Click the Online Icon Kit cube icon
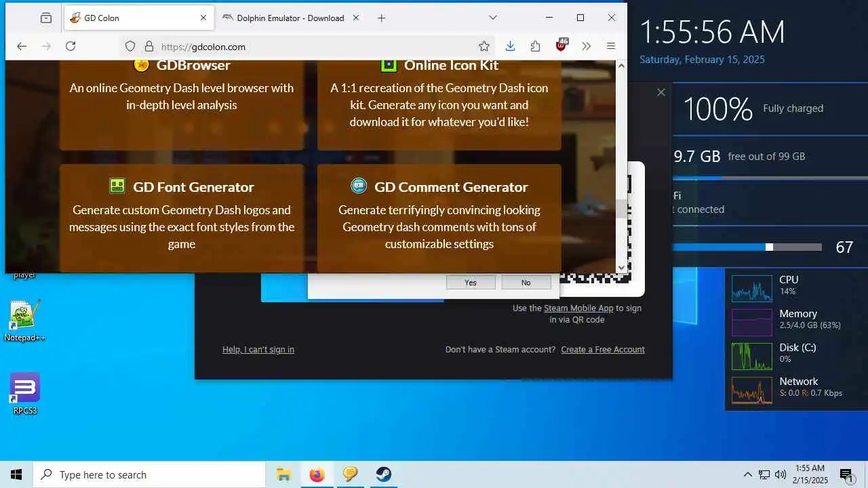Image resolution: width=868 pixels, height=488 pixels. click(389, 65)
